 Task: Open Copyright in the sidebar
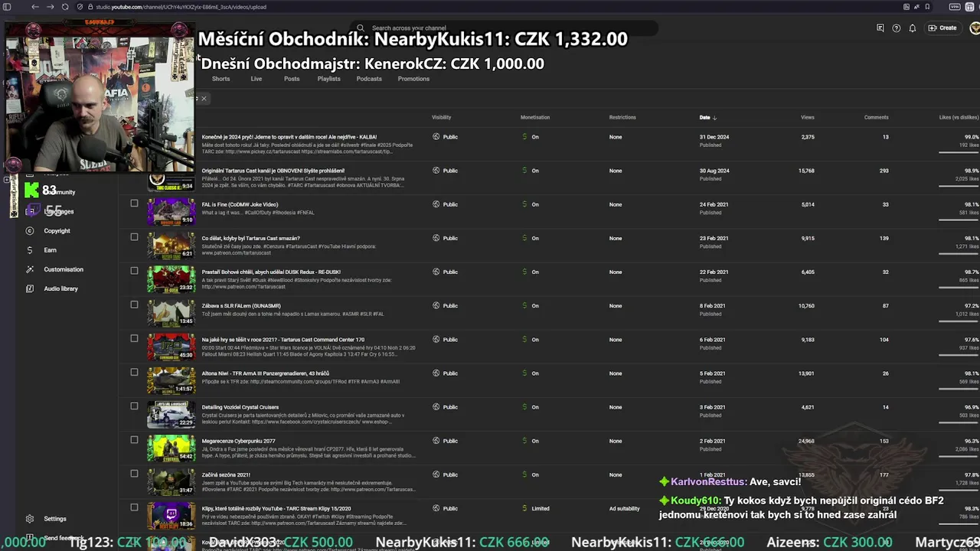(57, 230)
